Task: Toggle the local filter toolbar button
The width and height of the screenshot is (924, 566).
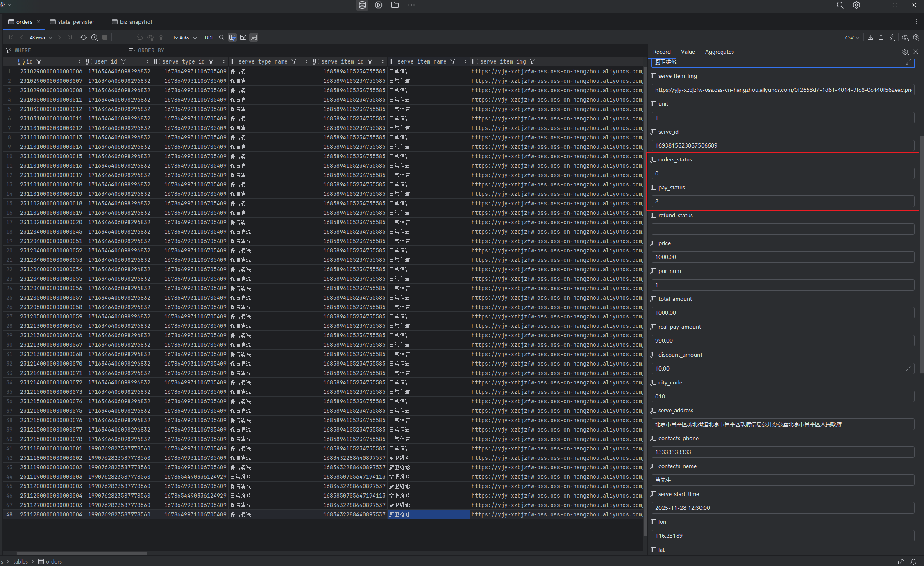Action: click(232, 37)
